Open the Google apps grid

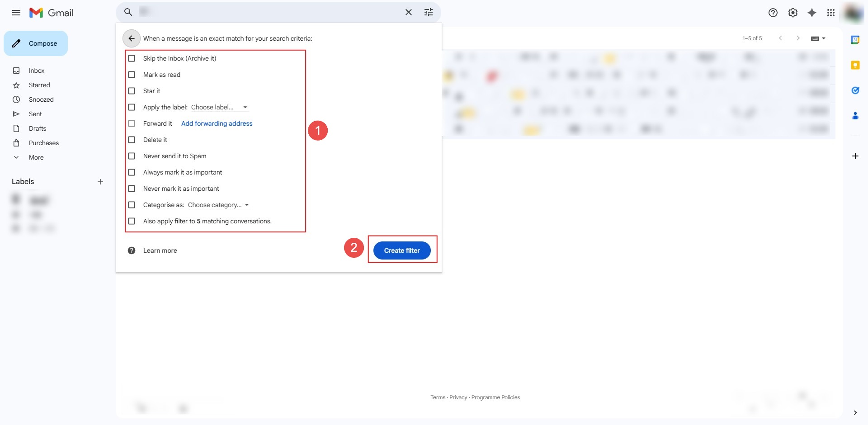pyautogui.click(x=830, y=13)
